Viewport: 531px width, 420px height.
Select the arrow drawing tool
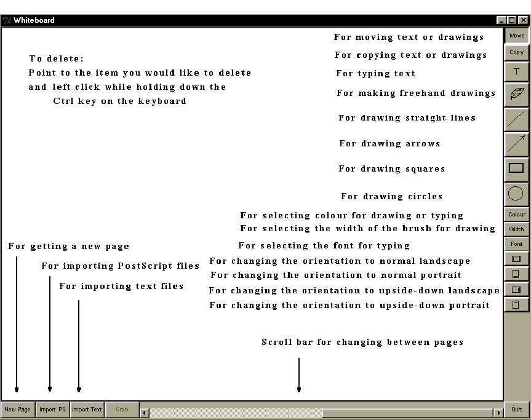tap(516, 144)
